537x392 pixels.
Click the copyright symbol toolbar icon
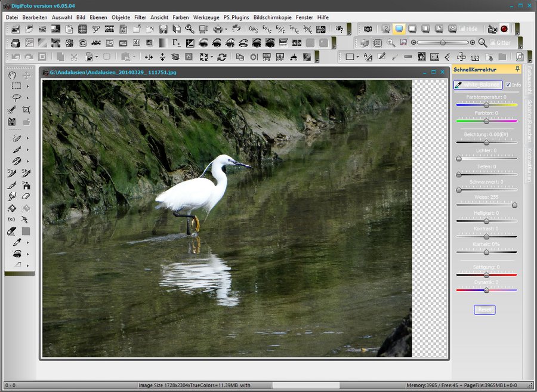[83, 43]
